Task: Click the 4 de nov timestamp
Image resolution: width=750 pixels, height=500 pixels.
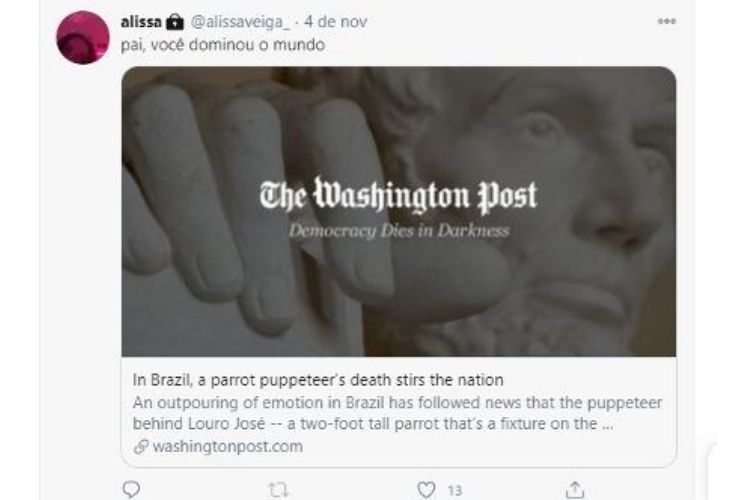Action: click(x=335, y=22)
